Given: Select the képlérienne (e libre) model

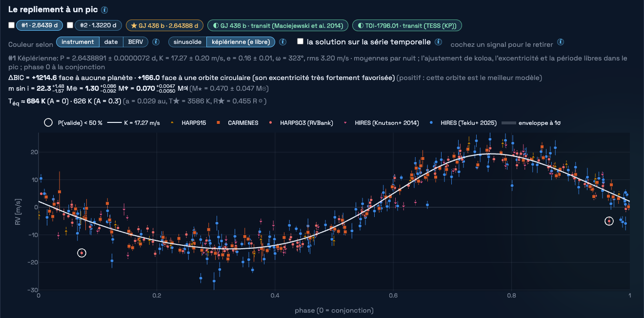Looking at the screenshot, I should coord(241,42).
